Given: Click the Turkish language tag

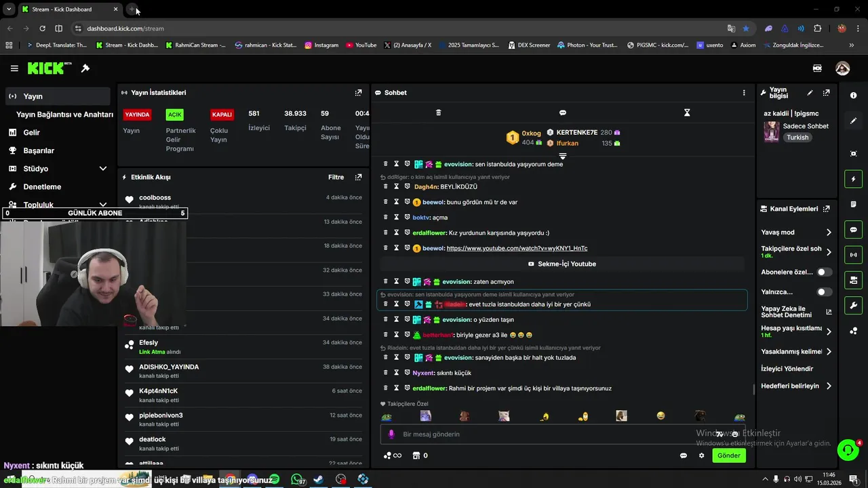Looking at the screenshot, I should pos(797,138).
